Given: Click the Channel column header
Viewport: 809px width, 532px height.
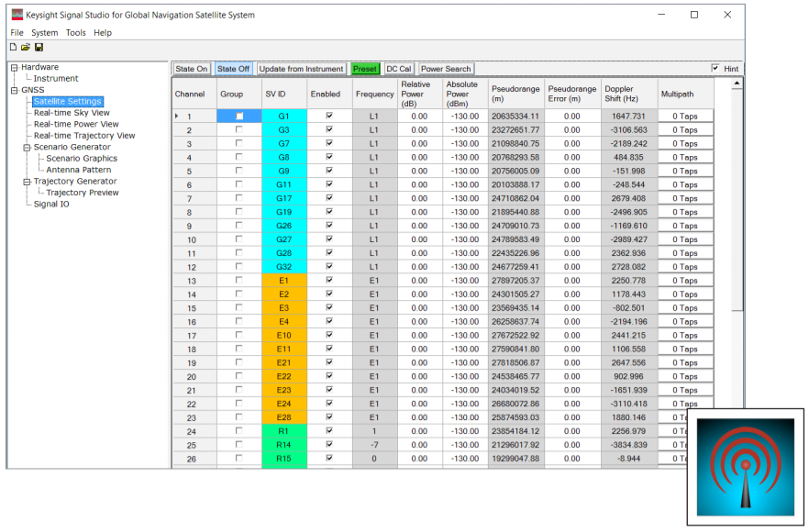Looking at the screenshot, I should point(194,94).
